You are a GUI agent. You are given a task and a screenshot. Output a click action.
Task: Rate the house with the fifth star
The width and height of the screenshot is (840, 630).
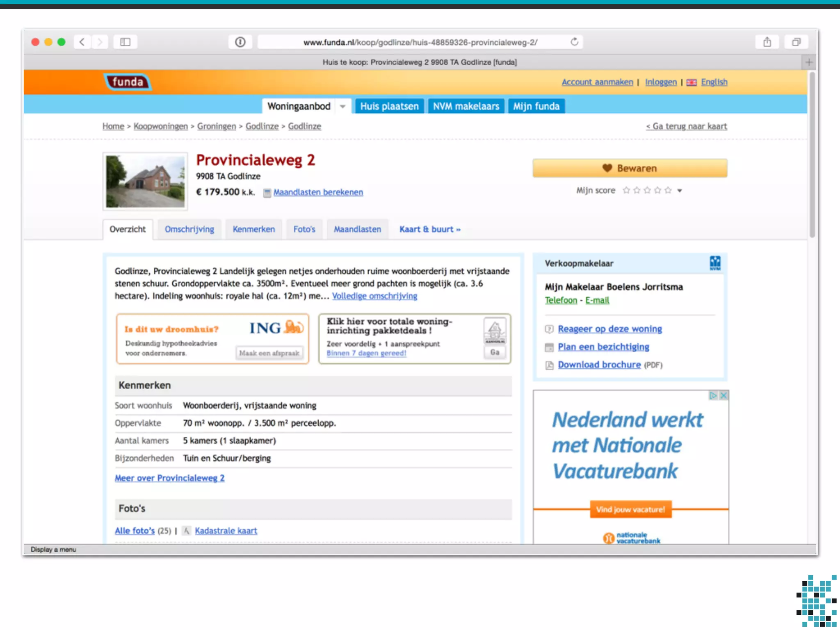668,190
